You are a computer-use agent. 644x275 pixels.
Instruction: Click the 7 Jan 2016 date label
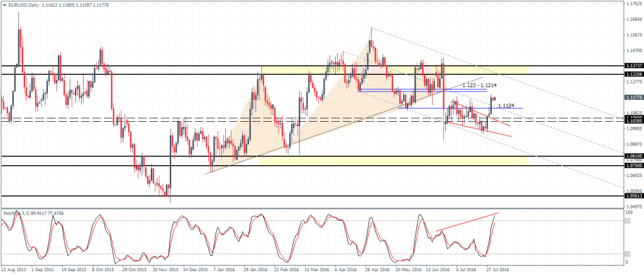(x=225, y=270)
